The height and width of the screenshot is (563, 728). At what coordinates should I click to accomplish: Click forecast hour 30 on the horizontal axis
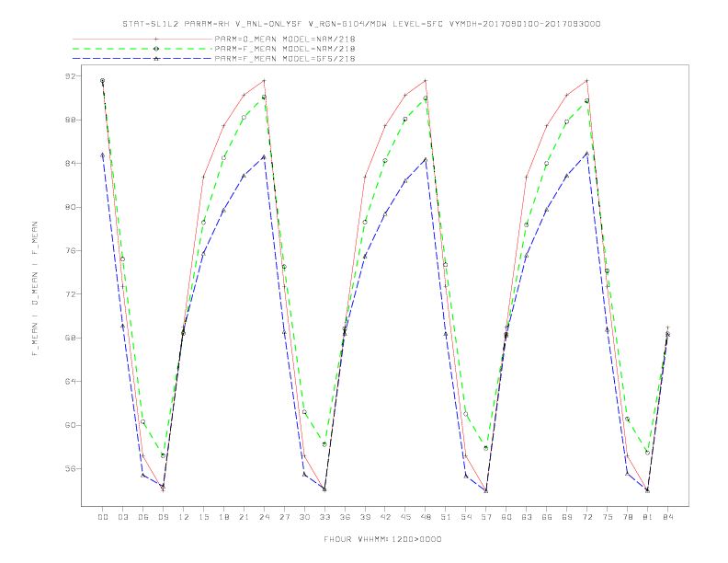point(304,517)
